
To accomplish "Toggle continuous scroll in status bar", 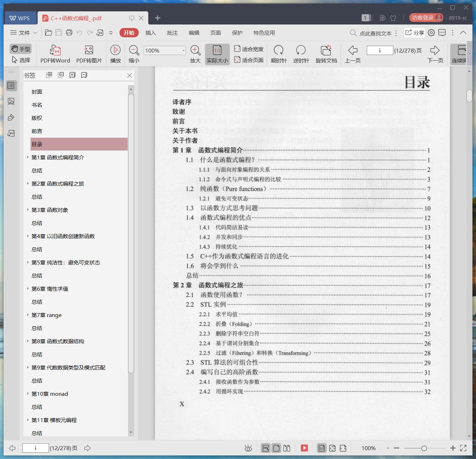I will (x=265, y=448).
